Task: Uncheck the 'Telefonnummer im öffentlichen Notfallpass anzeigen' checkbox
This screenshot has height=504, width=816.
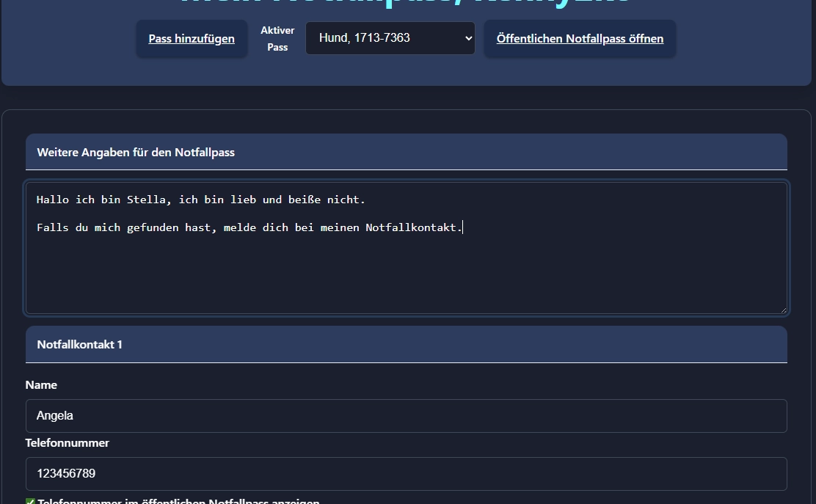Action: point(31,502)
